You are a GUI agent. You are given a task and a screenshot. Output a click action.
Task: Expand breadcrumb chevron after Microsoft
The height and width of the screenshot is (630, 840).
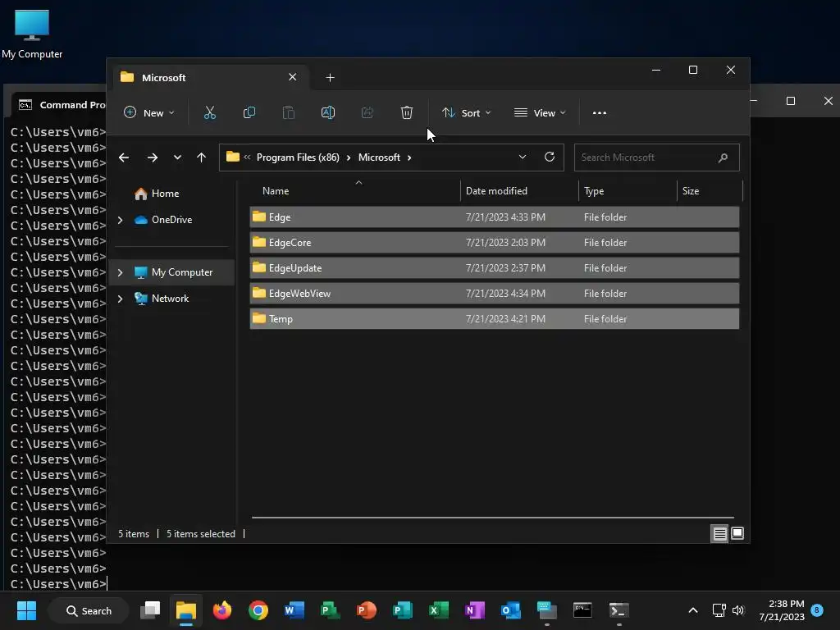pyautogui.click(x=409, y=157)
